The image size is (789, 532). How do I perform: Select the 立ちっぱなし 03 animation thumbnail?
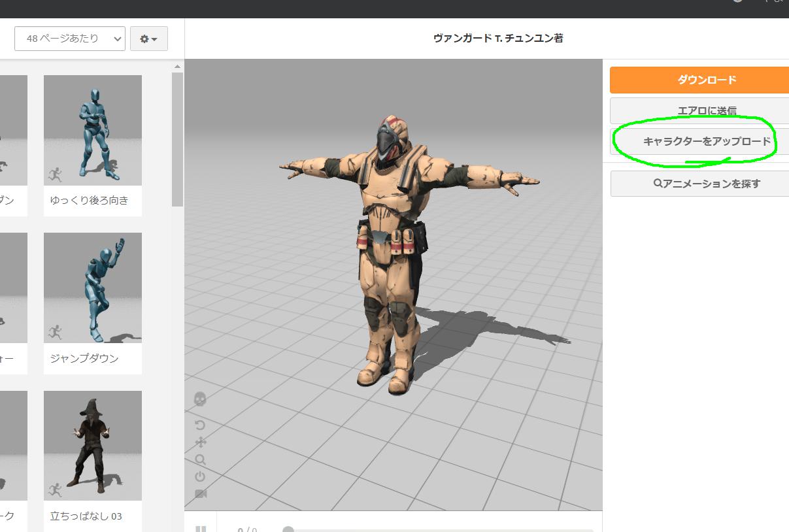(x=93, y=446)
